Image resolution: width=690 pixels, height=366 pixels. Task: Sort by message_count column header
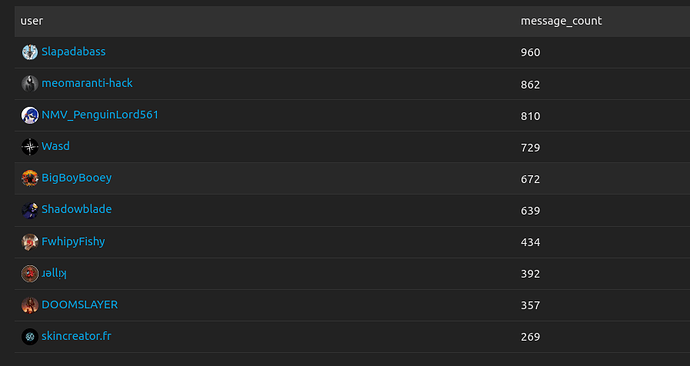561,21
